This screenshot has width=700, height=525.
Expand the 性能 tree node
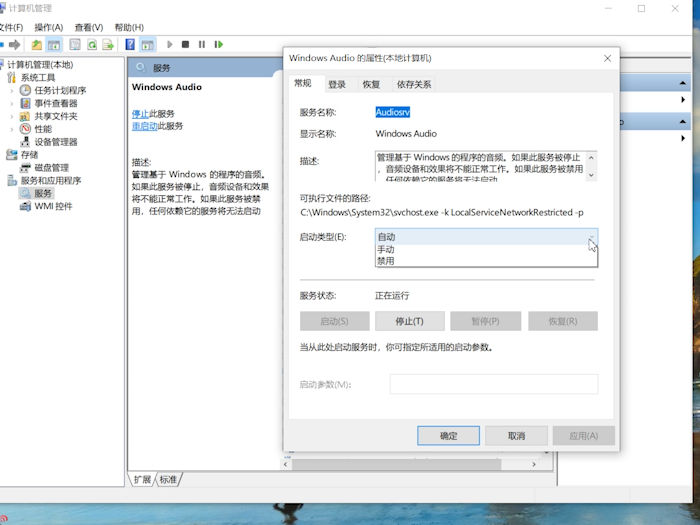point(12,129)
